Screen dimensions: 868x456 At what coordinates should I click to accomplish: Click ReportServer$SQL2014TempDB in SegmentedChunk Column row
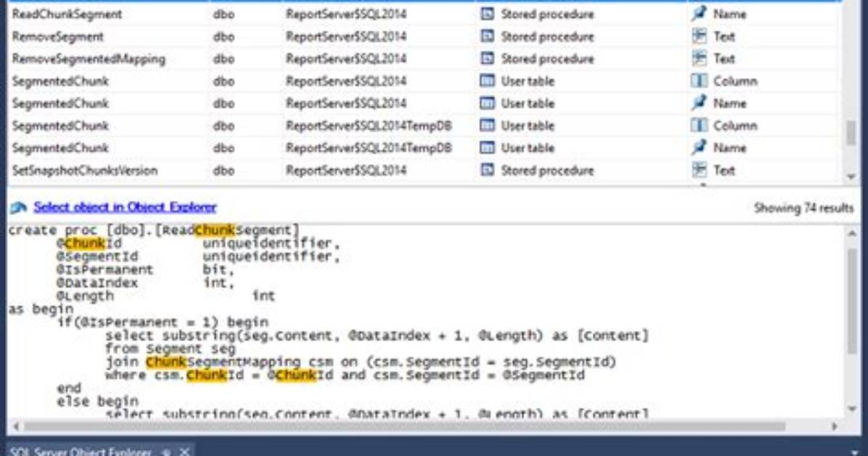369,126
